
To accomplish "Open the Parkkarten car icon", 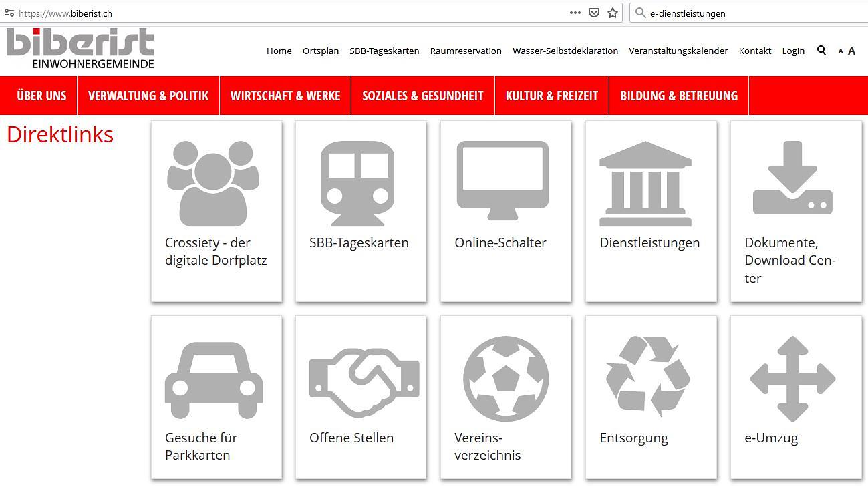I will point(213,379).
